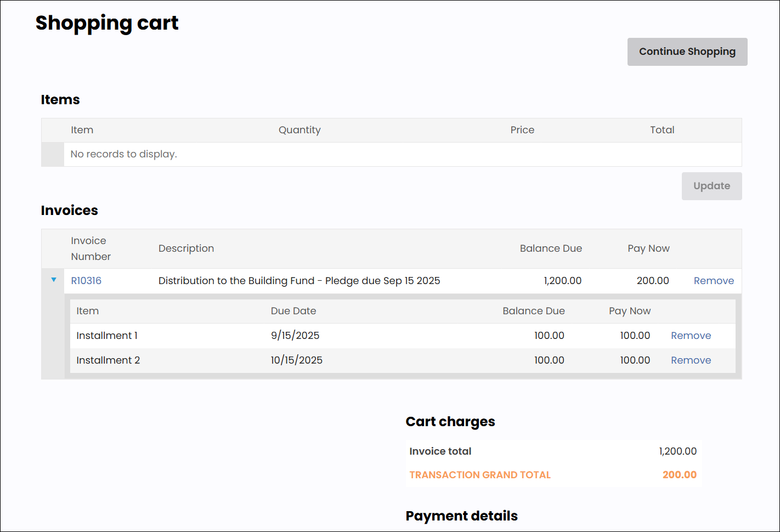Click the 9/15/2025 due date cell
The height and width of the screenshot is (532, 780).
295,336
